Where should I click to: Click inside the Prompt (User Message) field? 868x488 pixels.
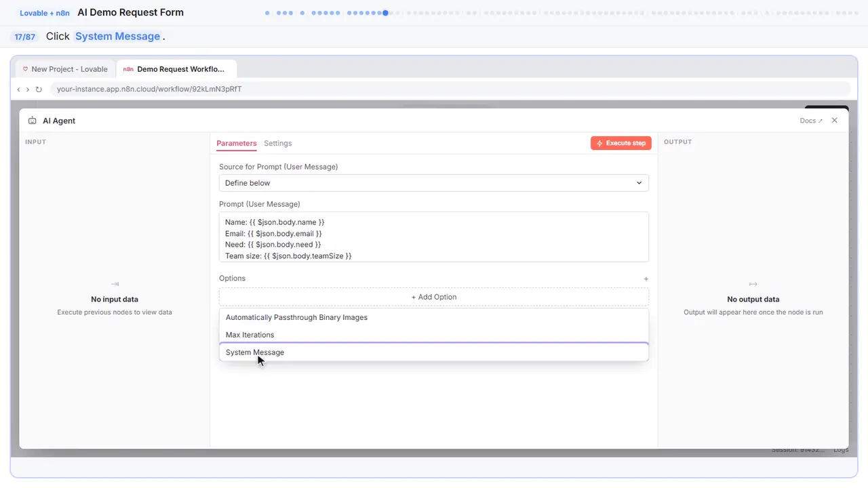coord(434,237)
